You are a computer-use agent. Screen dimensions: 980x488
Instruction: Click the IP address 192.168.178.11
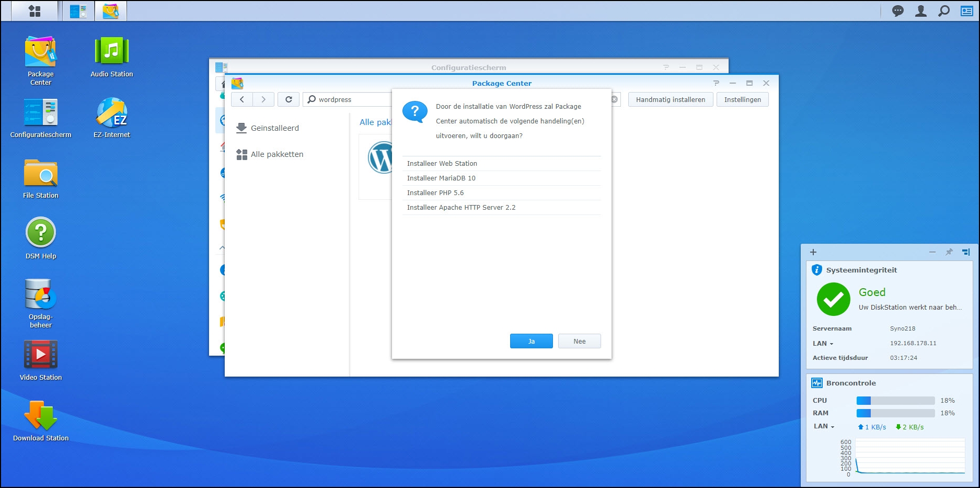[x=913, y=344]
